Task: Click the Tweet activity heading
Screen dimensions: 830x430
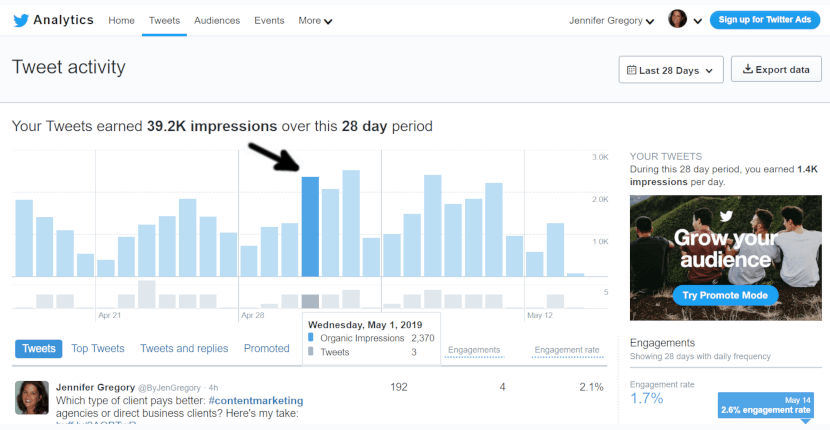Action: point(69,67)
